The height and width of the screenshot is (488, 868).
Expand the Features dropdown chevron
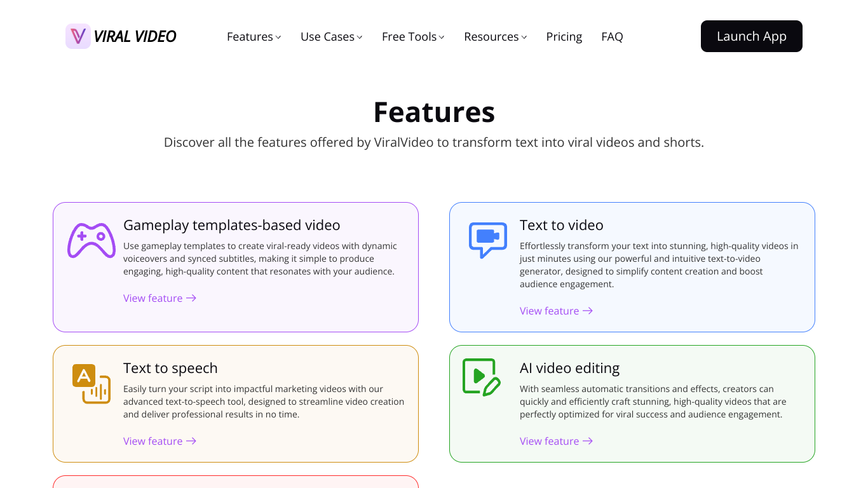click(x=278, y=37)
